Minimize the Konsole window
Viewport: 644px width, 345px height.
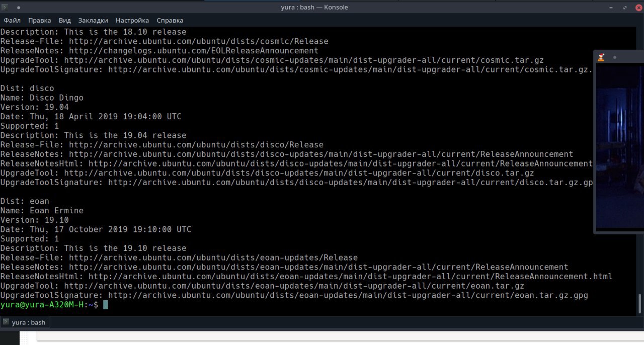612,8
